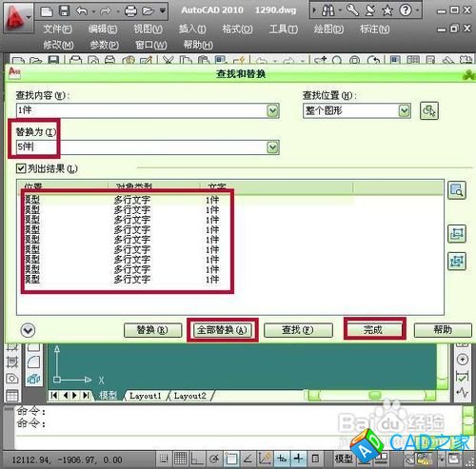This screenshot has height=469, width=476.
Task: Click next-tab arrow beside layout tabs
Action: [75, 395]
